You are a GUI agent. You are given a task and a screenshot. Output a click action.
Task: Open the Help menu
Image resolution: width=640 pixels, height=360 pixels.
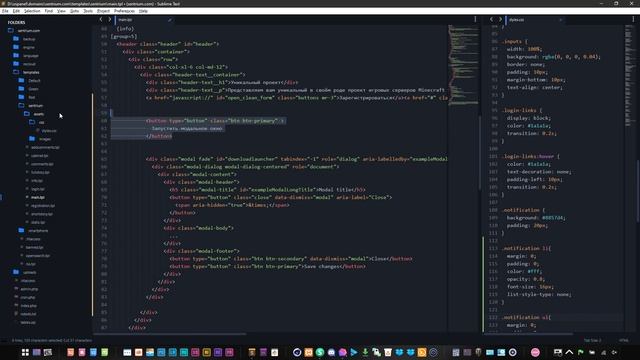click(x=143, y=11)
